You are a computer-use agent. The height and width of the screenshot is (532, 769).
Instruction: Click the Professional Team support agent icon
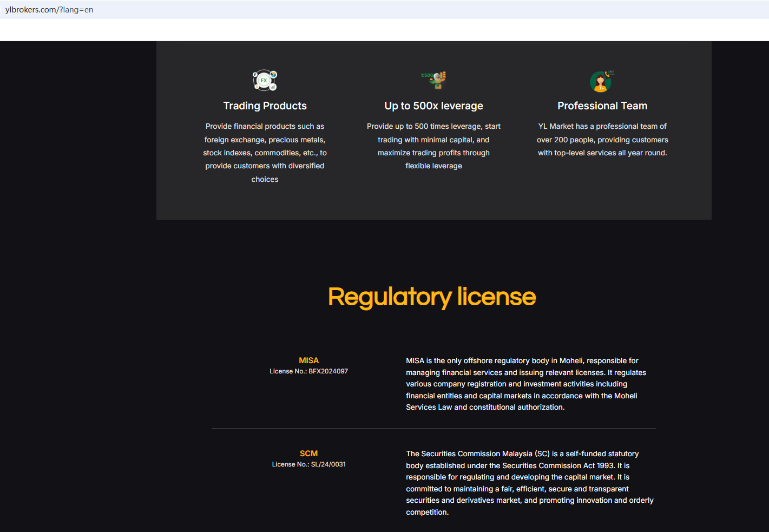coord(602,81)
